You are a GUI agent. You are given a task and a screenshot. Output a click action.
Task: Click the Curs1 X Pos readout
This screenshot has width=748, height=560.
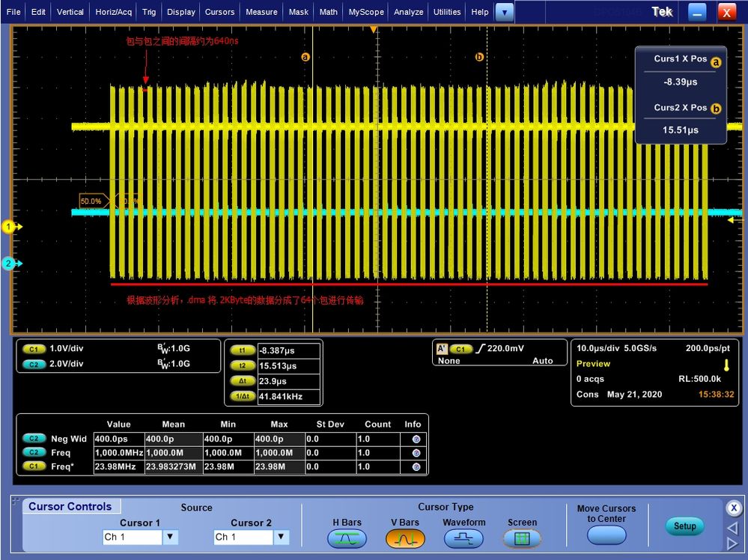tap(681, 82)
